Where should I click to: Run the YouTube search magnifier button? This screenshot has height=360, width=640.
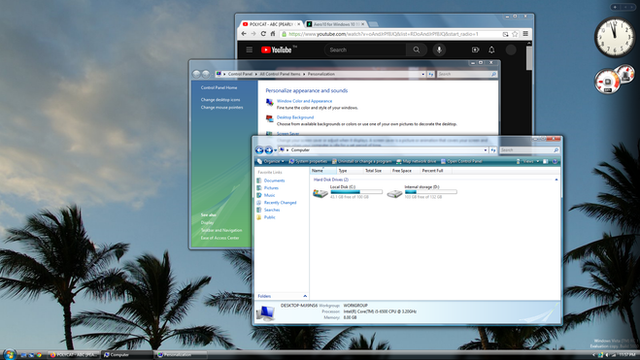[x=416, y=50]
